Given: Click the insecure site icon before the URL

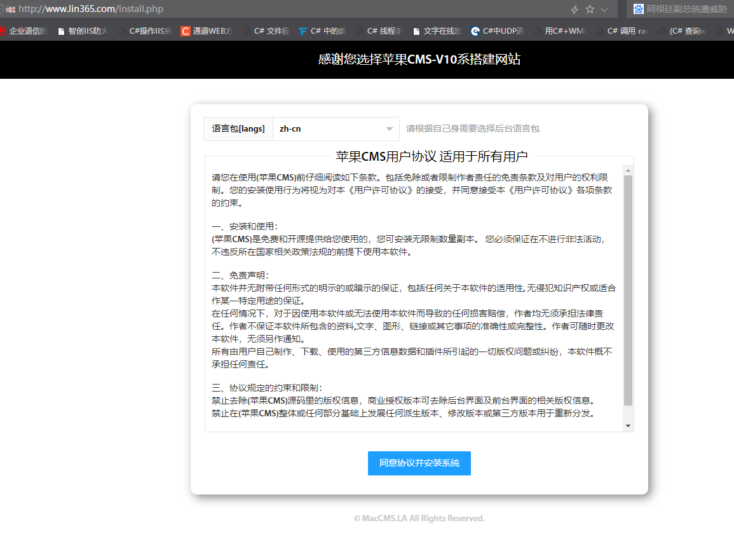Looking at the screenshot, I should 11,10.
